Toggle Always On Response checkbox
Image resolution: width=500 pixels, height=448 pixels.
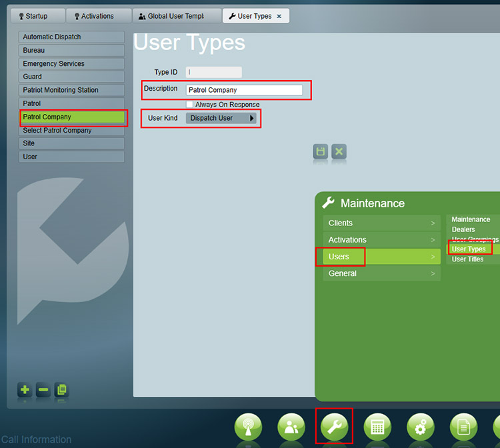189,104
